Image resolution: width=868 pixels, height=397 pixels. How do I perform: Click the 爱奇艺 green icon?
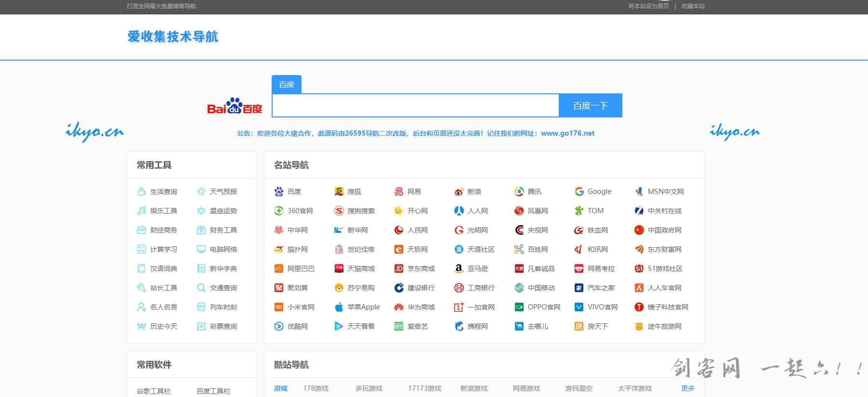[x=399, y=326]
